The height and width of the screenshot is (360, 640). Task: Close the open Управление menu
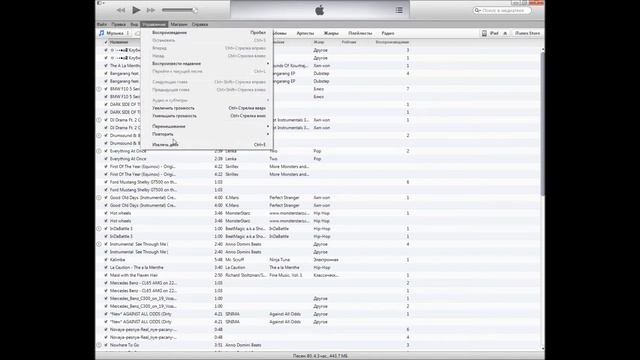coord(154,24)
